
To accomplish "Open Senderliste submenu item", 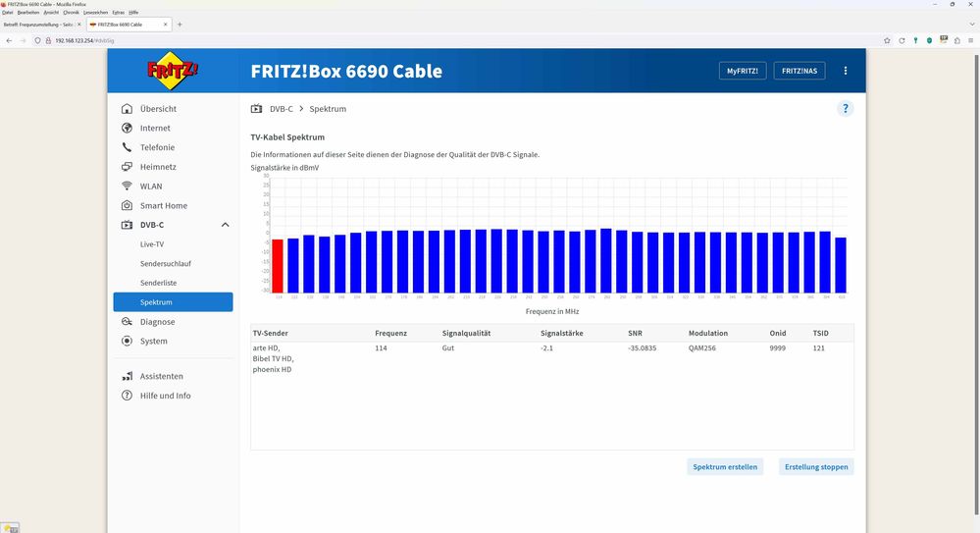I will point(158,283).
